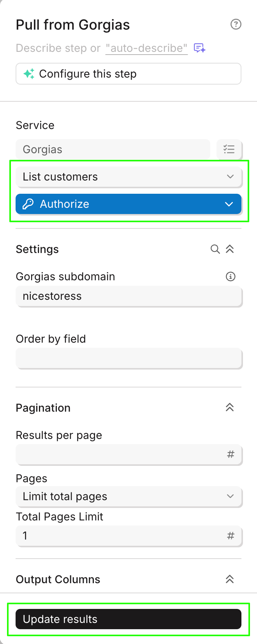
Task: Click the Gorgias subdomain info icon
Action: point(231,276)
